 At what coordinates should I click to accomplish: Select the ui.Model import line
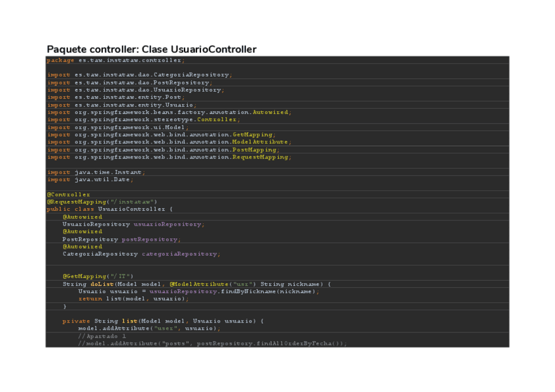(118, 128)
